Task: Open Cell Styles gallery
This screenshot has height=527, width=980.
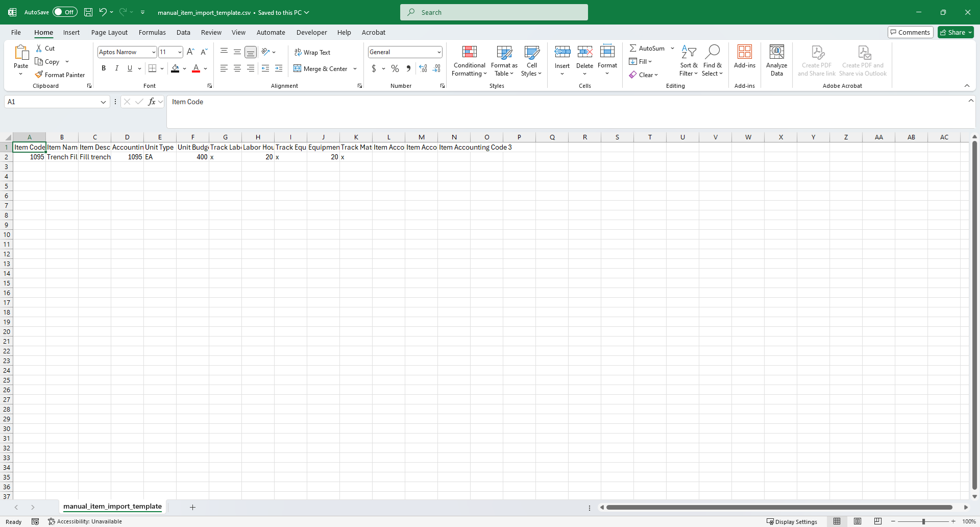Action: click(x=532, y=61)
